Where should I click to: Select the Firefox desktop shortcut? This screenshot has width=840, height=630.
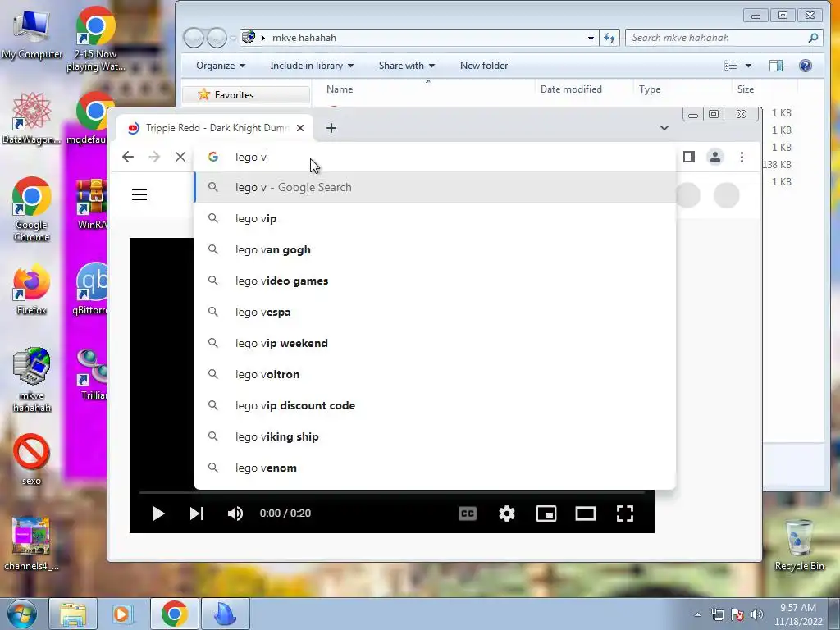32,290
